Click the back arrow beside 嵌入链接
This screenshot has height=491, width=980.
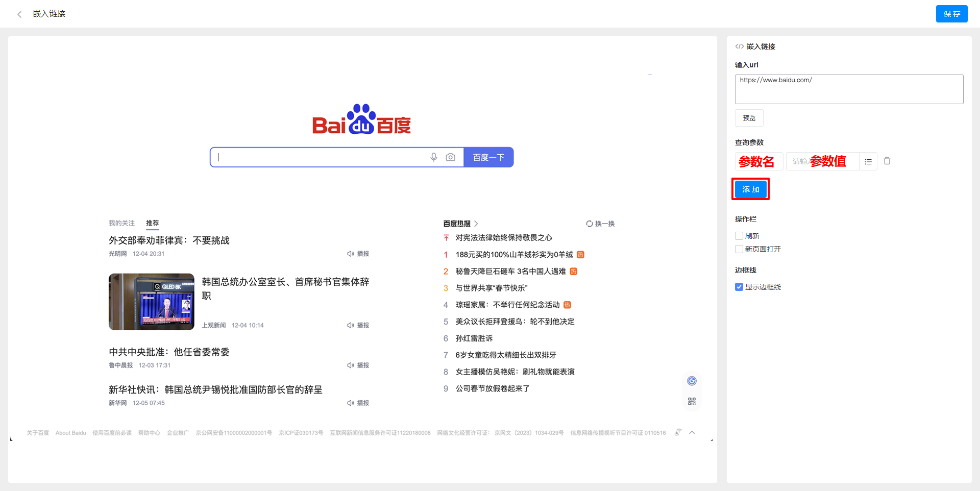(x=19, y=14)
